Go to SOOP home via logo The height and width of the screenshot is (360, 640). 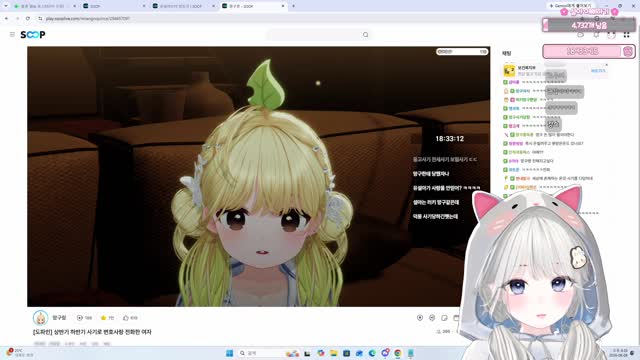tap(33, 35)
